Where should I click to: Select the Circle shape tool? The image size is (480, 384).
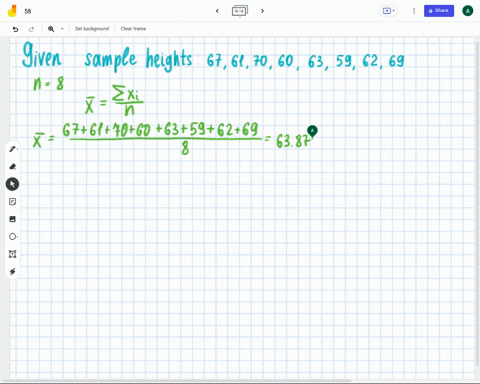tap(13, 237)
